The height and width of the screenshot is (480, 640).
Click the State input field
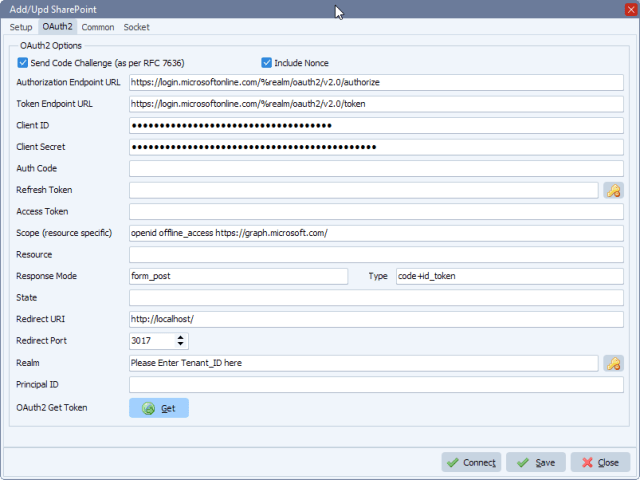click(376, 298)
